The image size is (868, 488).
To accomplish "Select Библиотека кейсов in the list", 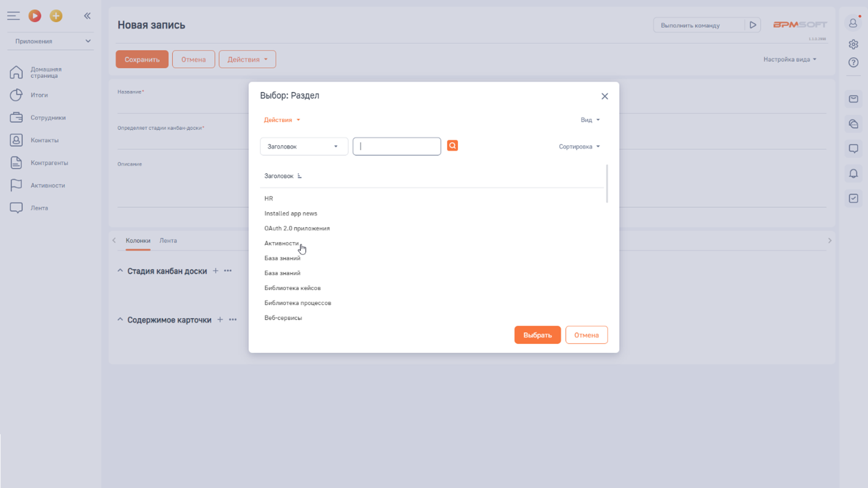I will click(292, 288).
